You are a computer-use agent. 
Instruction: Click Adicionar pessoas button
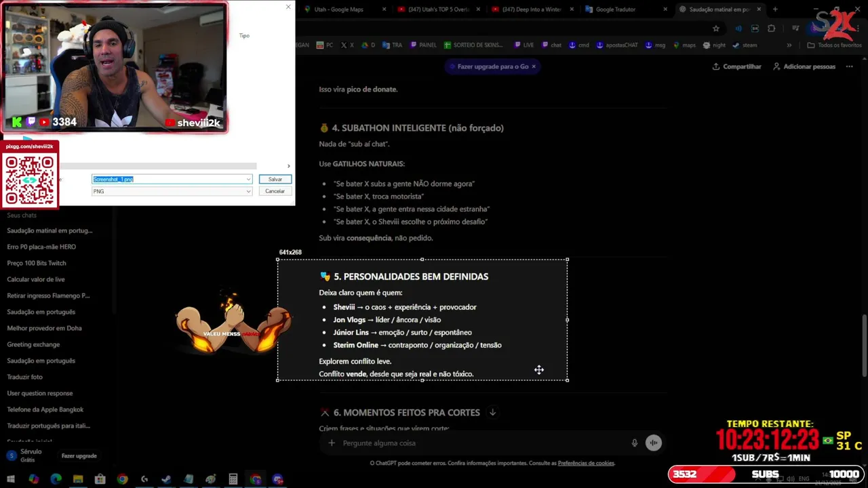(x=804, y=66)
